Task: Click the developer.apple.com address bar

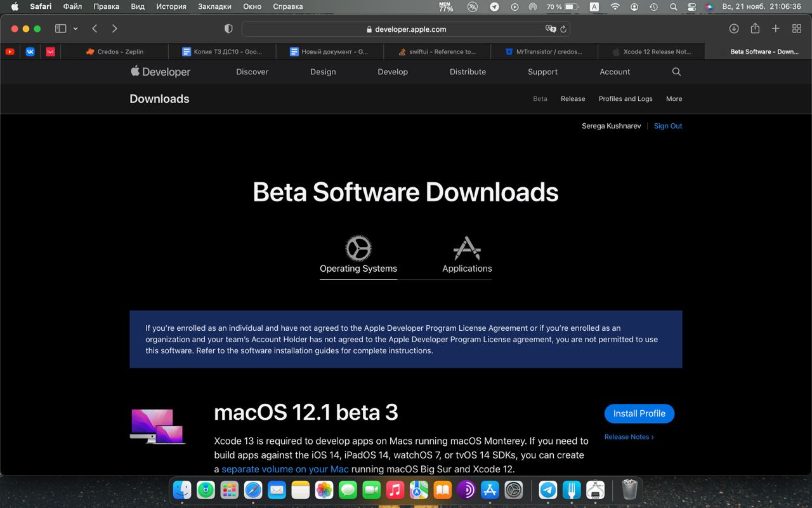Action: pyautogui.click(x=406, y=29)
